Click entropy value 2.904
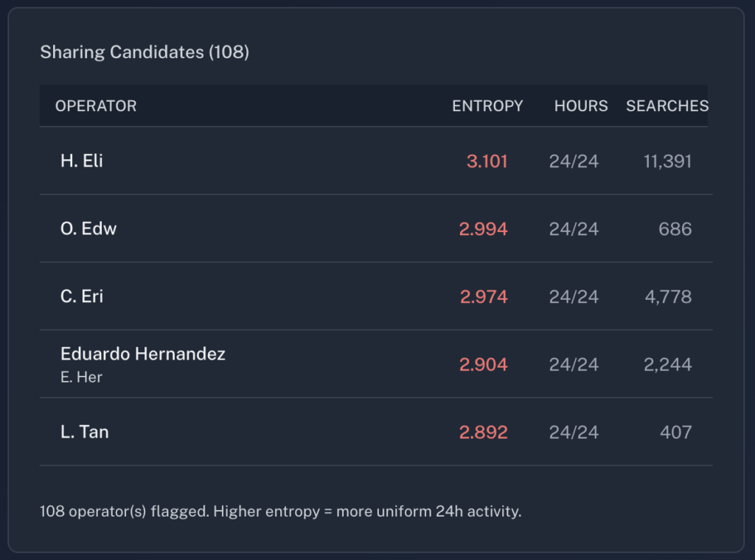Screen dimensions: 755x560 (483, 364)
